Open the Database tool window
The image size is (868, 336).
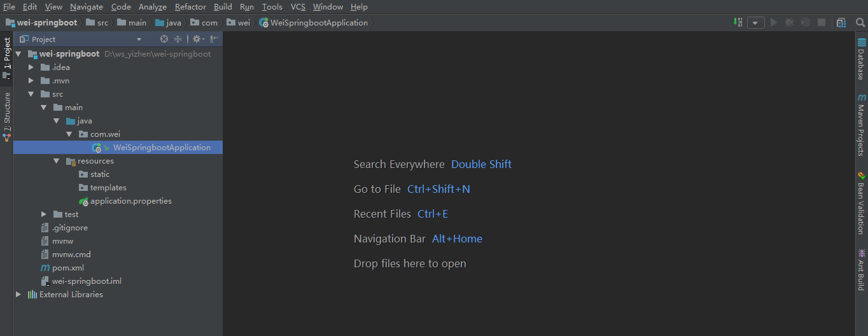(x=862, y=59)
